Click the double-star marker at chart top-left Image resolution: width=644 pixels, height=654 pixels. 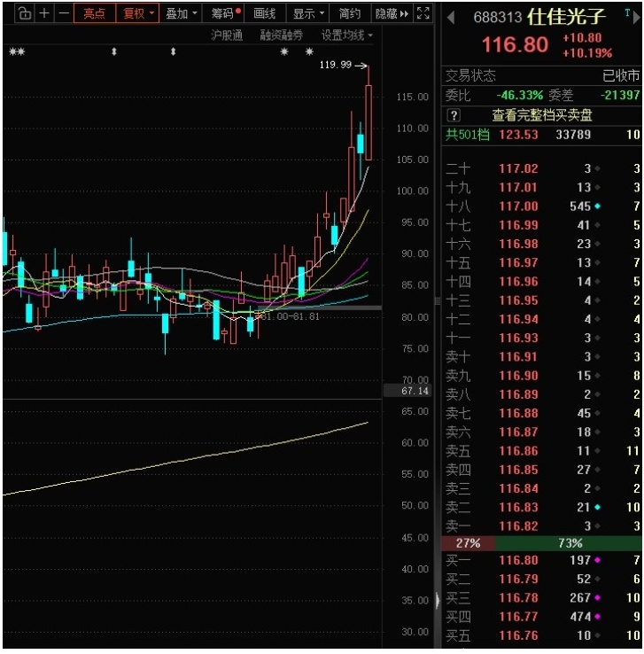(x=17, y=53)
